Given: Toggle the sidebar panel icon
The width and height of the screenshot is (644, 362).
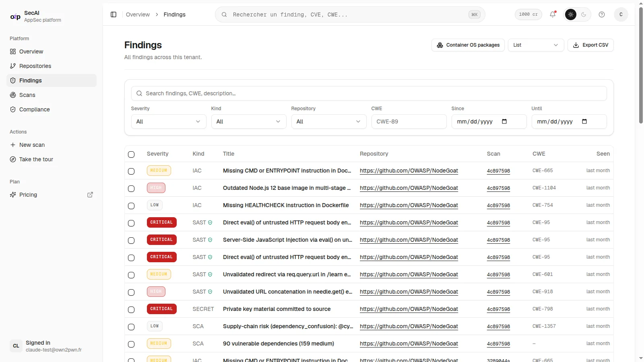Looking at the screenshot, I should coord(114,14).
